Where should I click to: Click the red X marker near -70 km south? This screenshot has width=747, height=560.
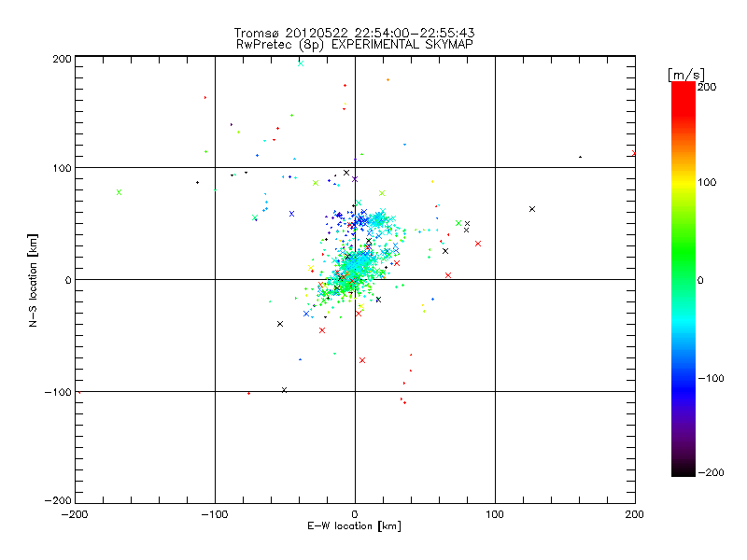362,360
